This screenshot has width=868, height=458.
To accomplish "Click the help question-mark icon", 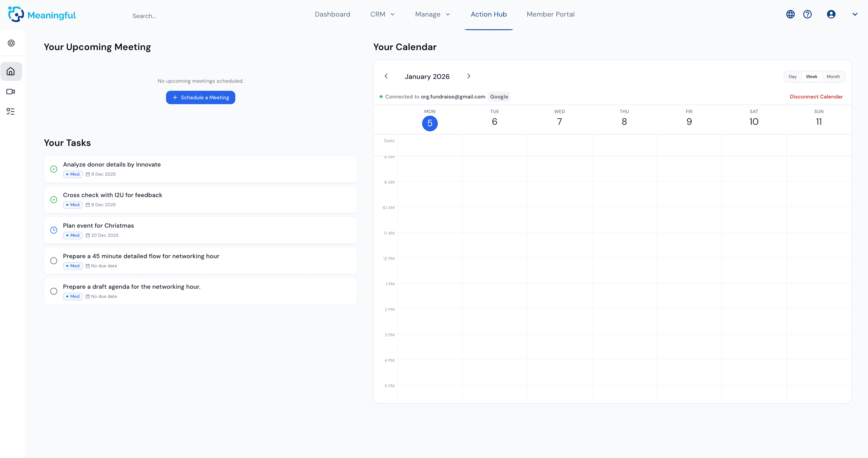I will pyautogui.click(x=808, y=14).
